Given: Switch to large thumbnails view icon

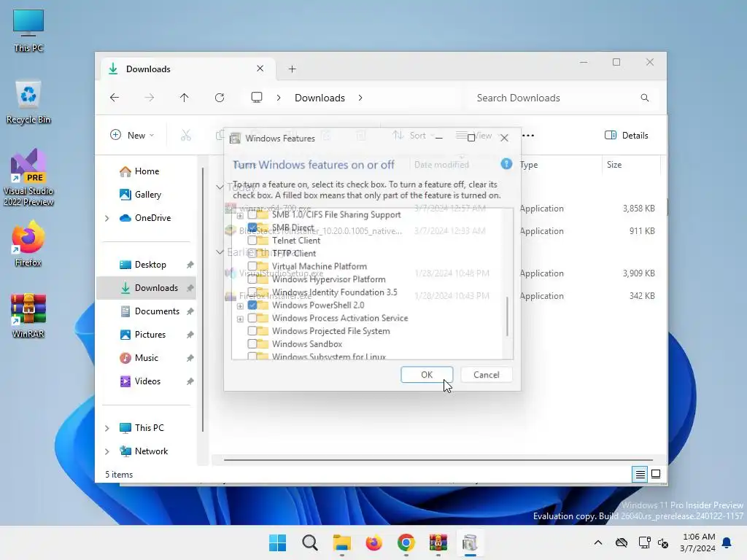Looking at the screenshot, I should 656,474.
